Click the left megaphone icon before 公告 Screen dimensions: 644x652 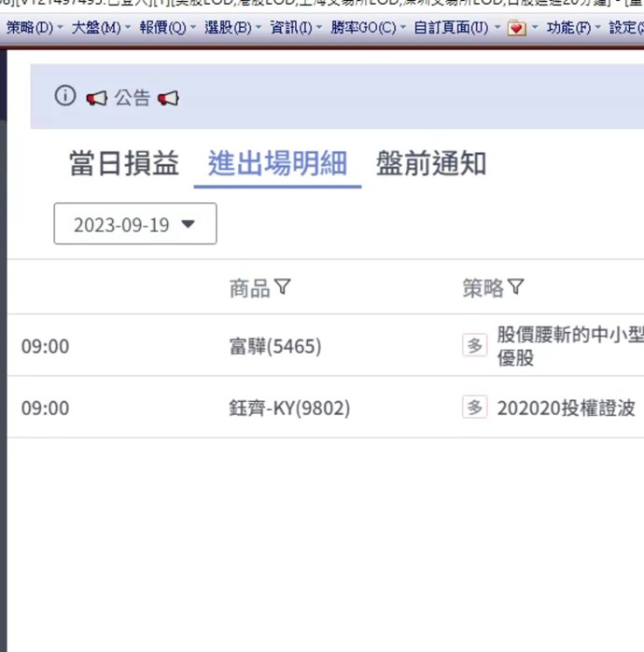[96, 97]
